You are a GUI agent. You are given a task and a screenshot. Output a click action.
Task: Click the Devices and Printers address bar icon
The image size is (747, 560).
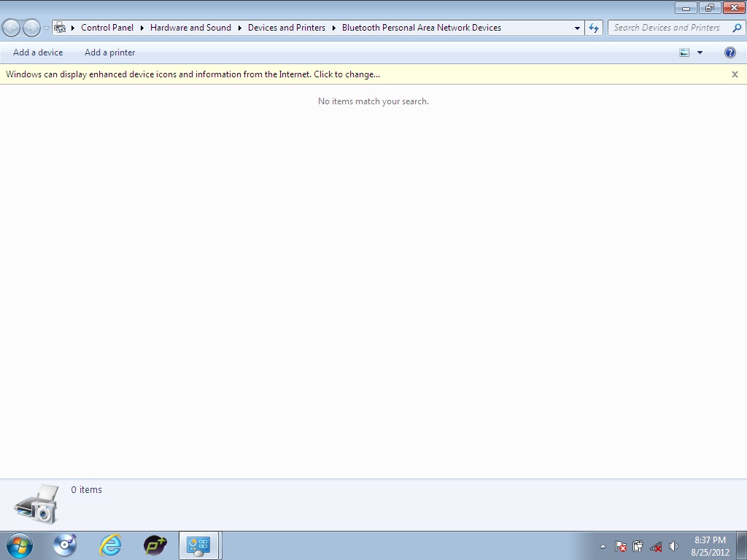(x=60, y=28)
